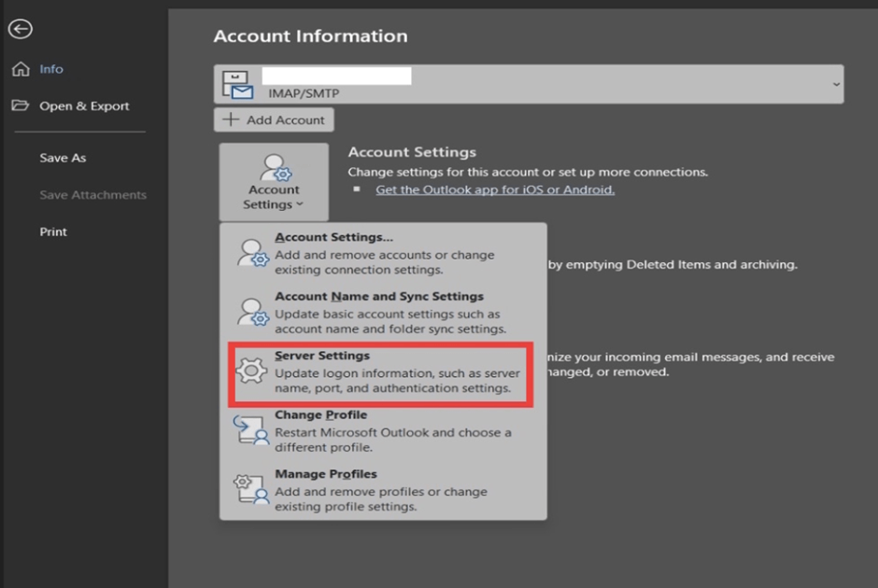This screenshot has width=878, height=588.
Task: Open the Open & Export tab
Action: [84, 105]
